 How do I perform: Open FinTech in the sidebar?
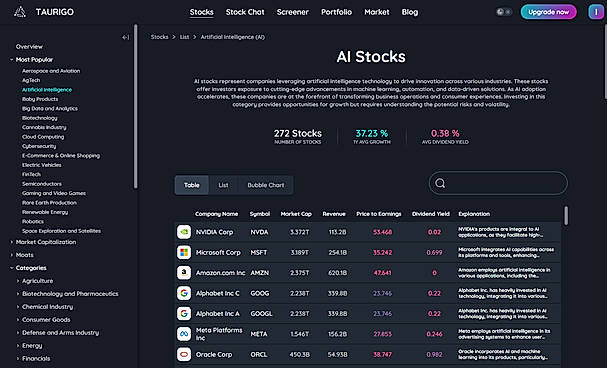[31, 175]
